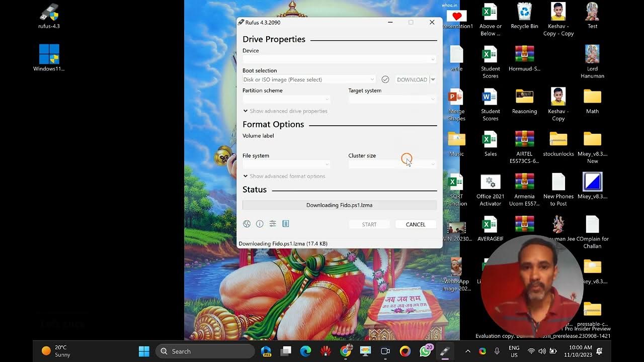This screenshot has width=644, height=362.
Task: Open the Huawei app from the taskbar
Action: [x=326, y=351]
